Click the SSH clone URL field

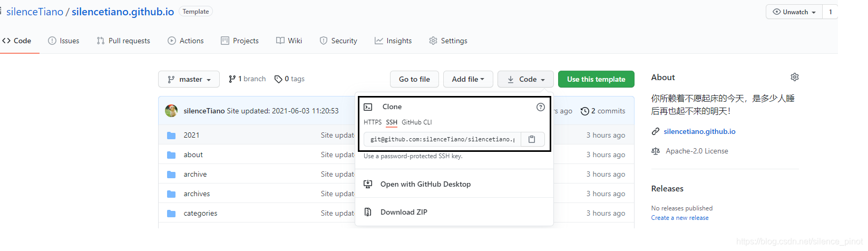[442, 139]
